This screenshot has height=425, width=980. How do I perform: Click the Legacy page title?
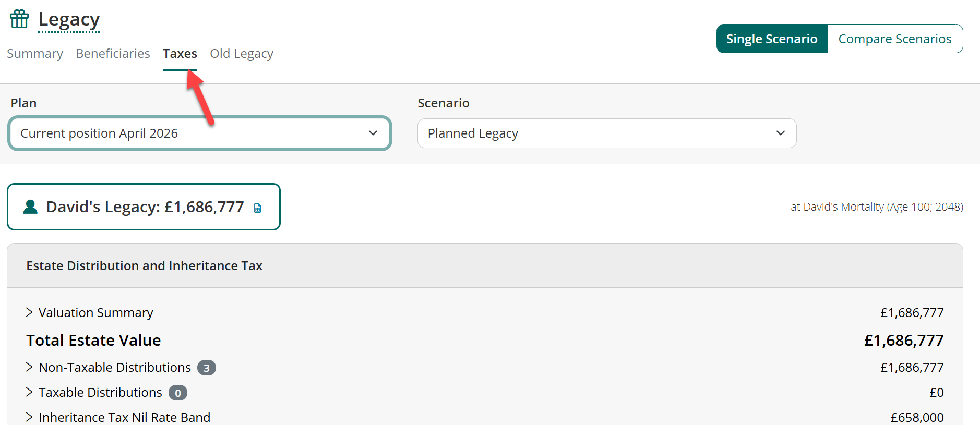coord(69,20)
